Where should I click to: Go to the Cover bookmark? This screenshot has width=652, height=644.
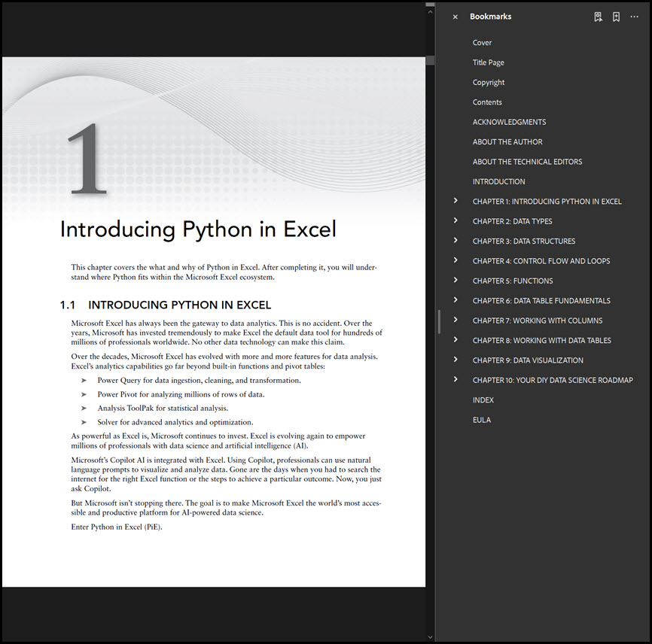[482, 43]
